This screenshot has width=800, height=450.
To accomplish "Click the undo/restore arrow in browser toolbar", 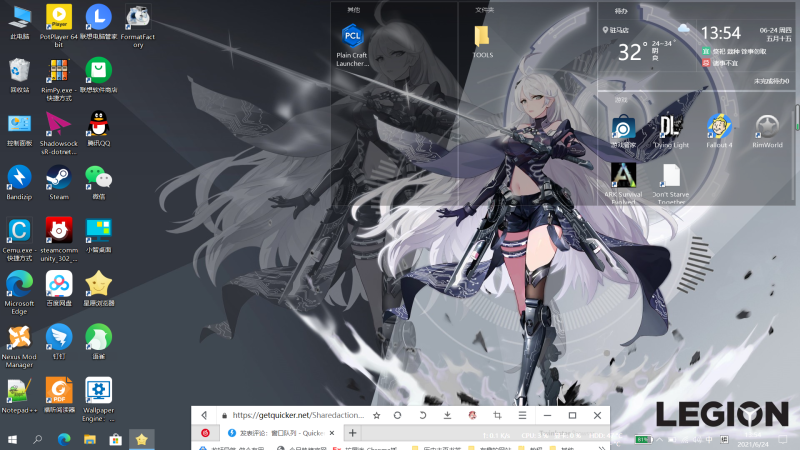I will (422, 415).
